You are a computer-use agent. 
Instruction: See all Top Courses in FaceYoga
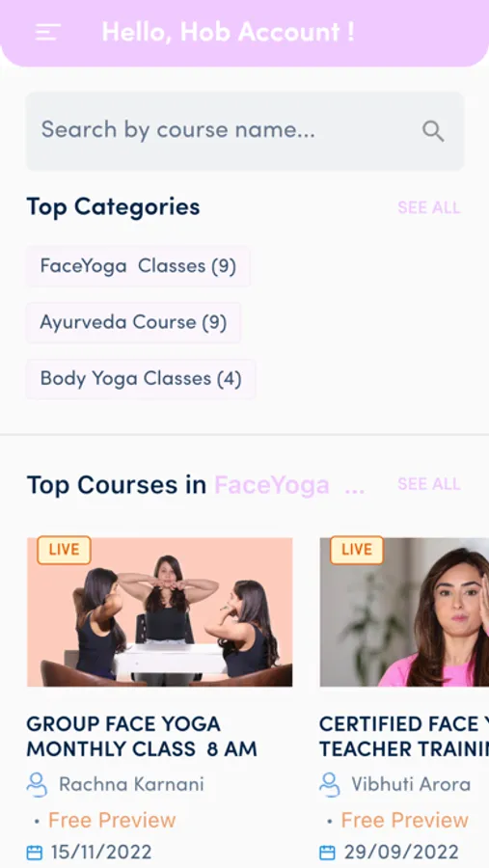coord(428,484)
